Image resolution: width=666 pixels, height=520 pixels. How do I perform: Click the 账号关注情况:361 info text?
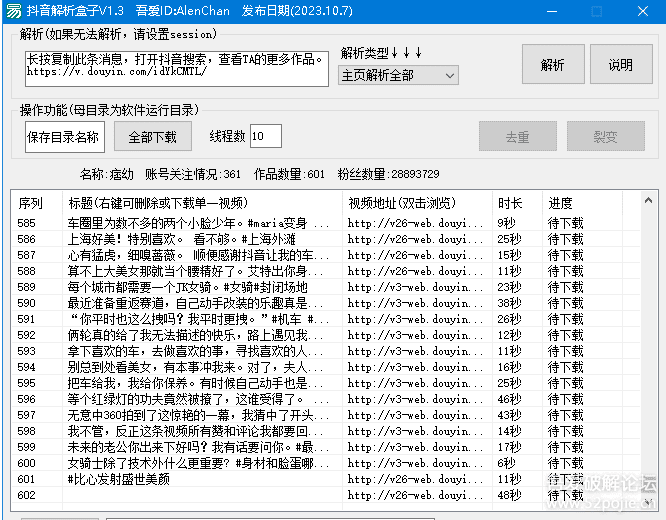pyautogui.click(x=193, y=174)
